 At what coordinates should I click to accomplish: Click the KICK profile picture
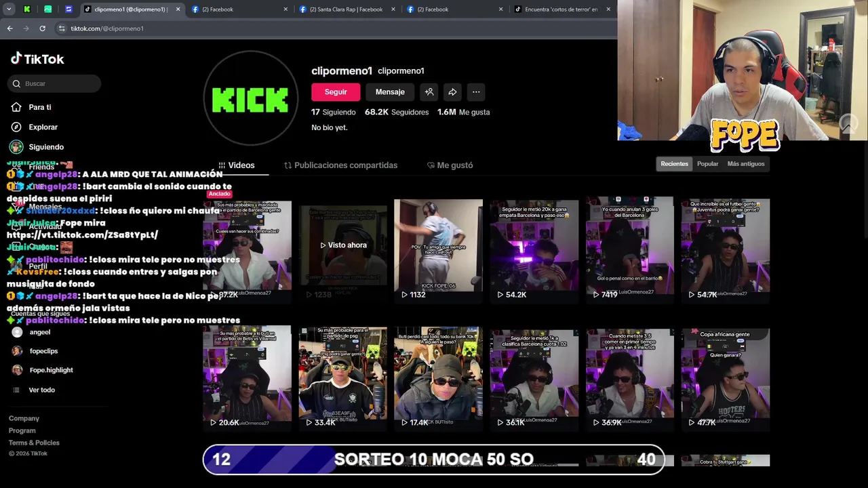(251, 98)
